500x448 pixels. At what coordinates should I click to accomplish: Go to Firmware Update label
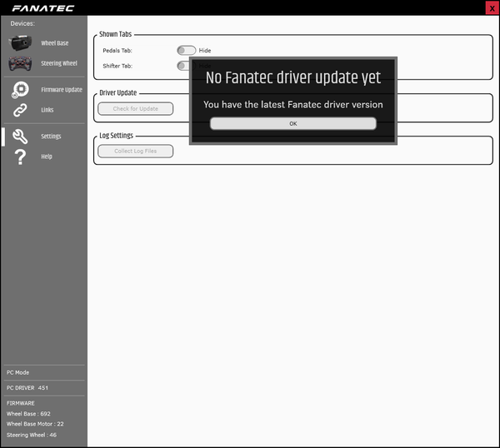[62, 90]
